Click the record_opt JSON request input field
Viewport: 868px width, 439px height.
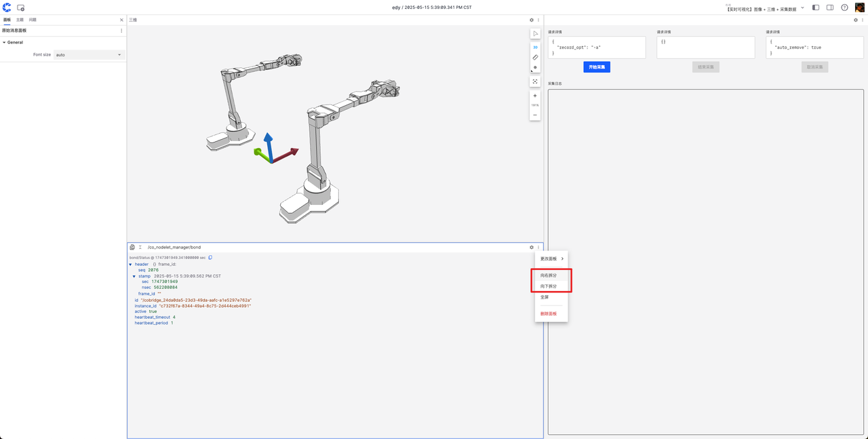click(597, 47)
